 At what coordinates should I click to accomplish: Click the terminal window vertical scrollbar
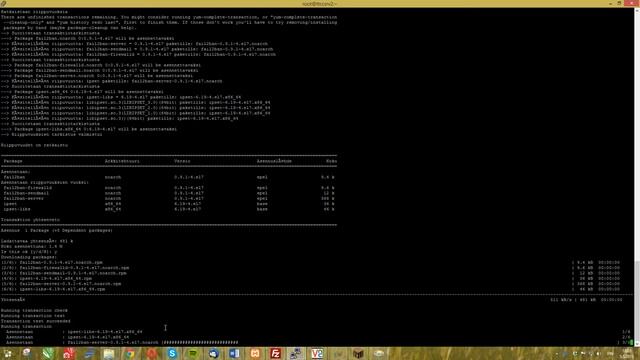637,176
